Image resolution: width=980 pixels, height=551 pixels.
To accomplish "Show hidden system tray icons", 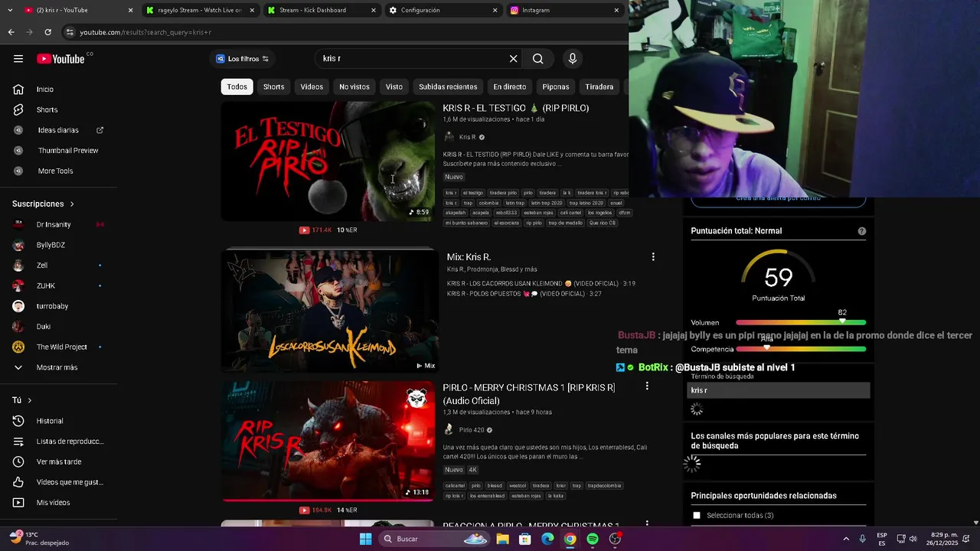I will [x=846, y=539].
